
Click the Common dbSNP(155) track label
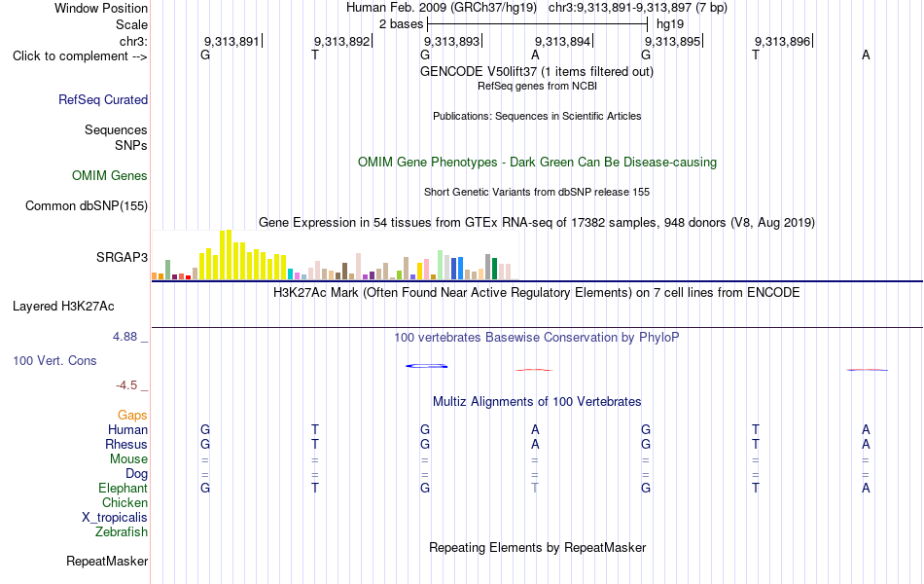click(x=87, y=206)
